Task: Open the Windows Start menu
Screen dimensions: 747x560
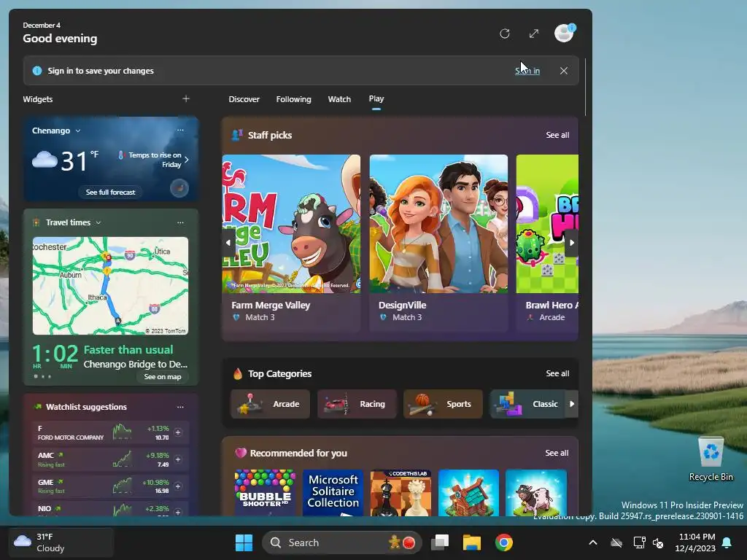Action: click(244, 542)
